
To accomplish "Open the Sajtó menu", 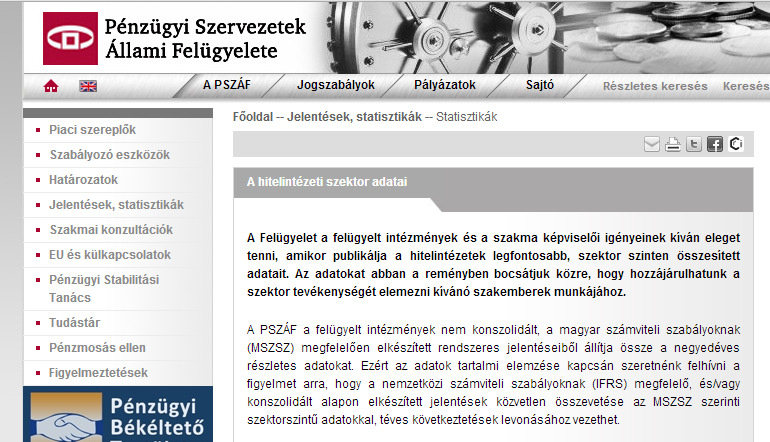I will [x=540, y=85].
